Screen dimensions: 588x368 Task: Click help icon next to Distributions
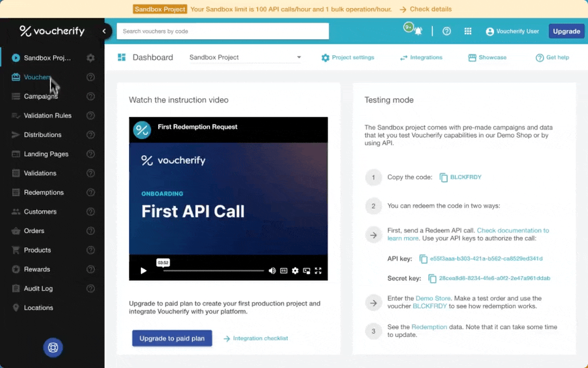pos(91,135)
